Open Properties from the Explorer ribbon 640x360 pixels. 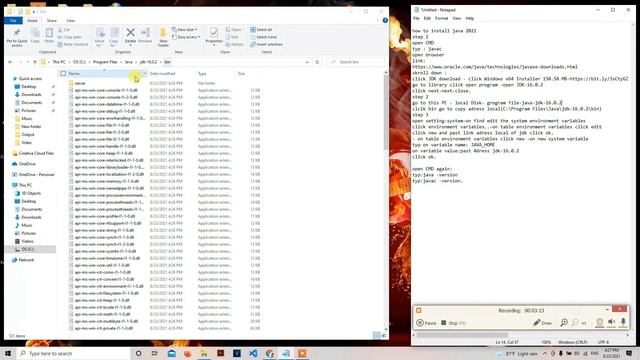point(214,36)
